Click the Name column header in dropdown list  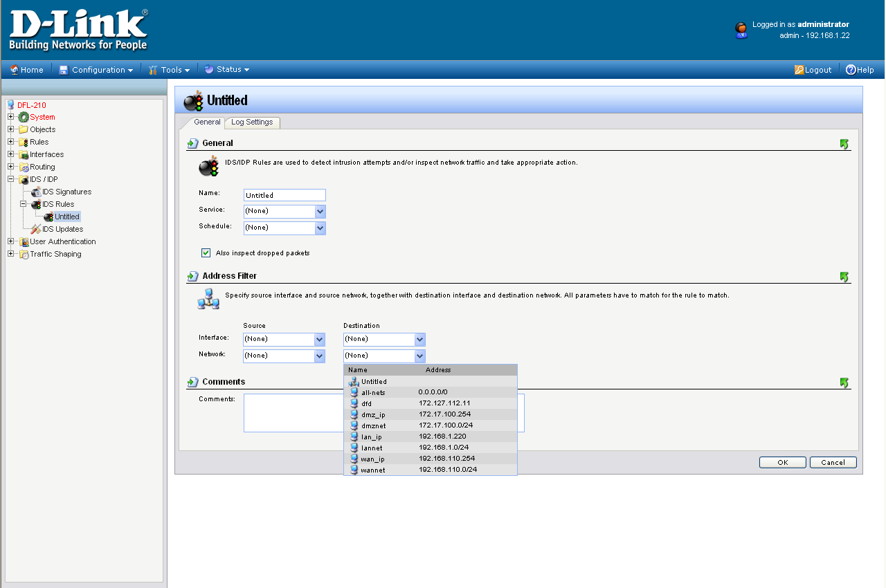(358, 370)
